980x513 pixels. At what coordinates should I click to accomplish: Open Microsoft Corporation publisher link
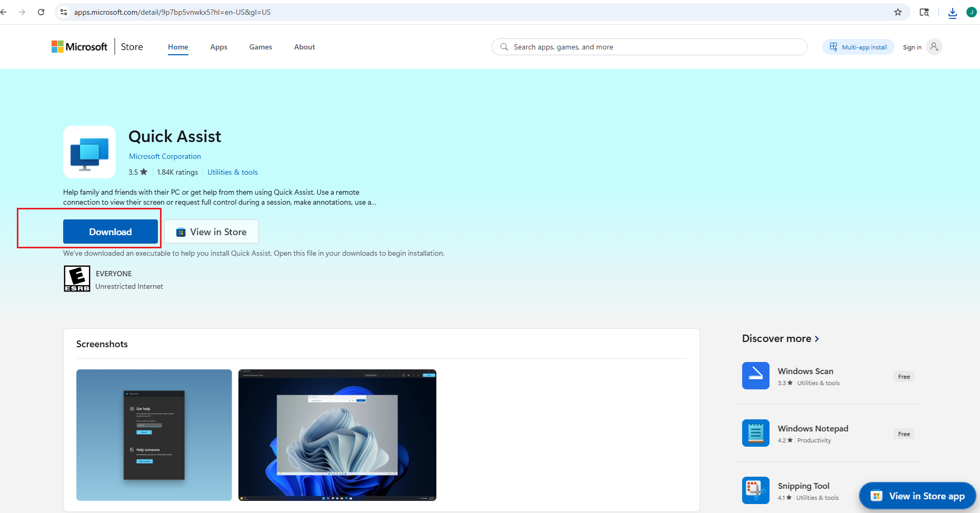[x=165, y=156]
